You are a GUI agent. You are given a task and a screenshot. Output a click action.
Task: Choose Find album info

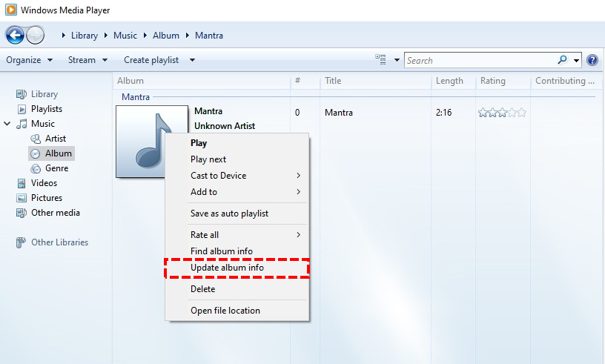click(x=237, y=251)
